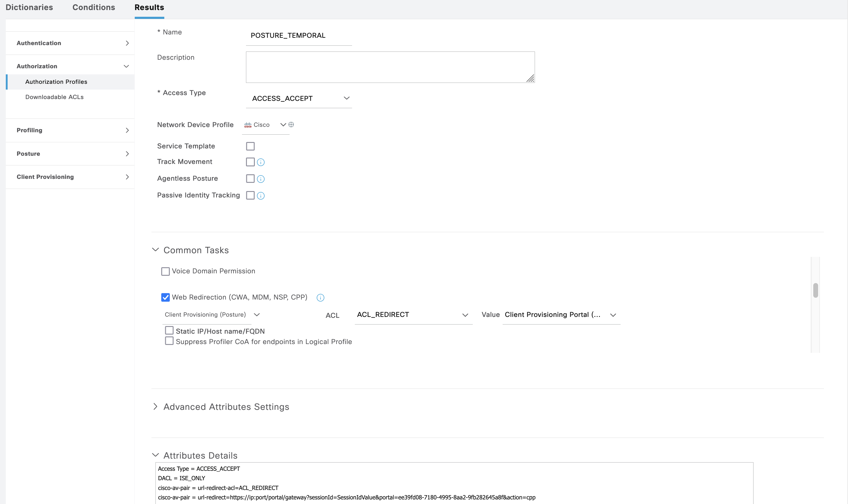Click info icon for Passive Identity Tracking
Image resolution: width=848 pixels, height=504 pixels.
pos(261,196)
